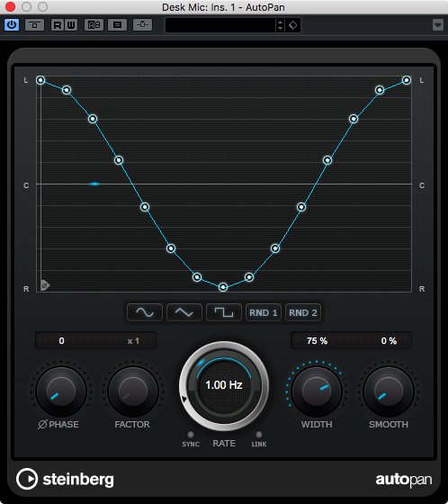Enable Read automation (R) button

click(x=58, y=25)
